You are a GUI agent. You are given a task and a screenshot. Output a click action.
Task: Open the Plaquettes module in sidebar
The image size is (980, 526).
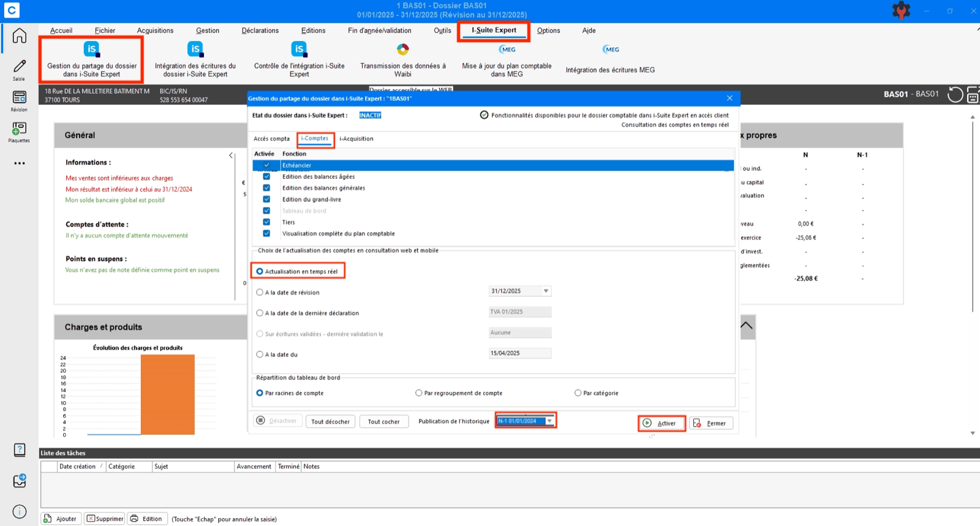(x=20, y=132)
